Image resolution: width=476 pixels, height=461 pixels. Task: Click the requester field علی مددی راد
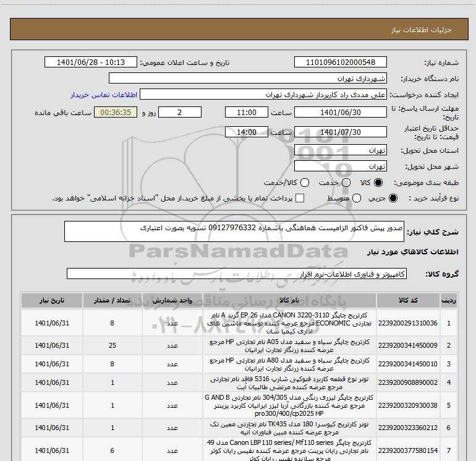pos(263,95)
